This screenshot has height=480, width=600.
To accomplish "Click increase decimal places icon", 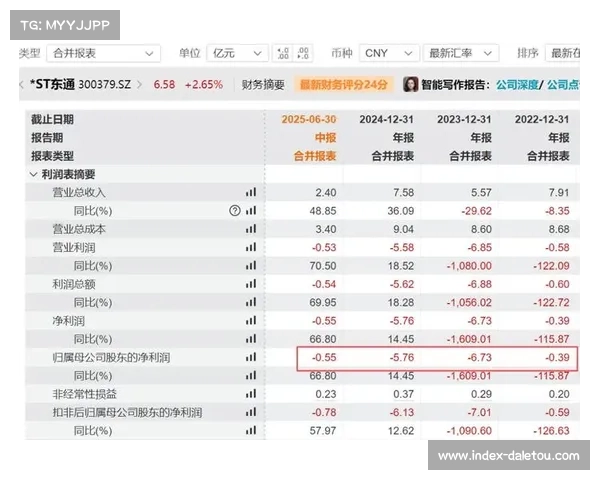I will (283, 53).
